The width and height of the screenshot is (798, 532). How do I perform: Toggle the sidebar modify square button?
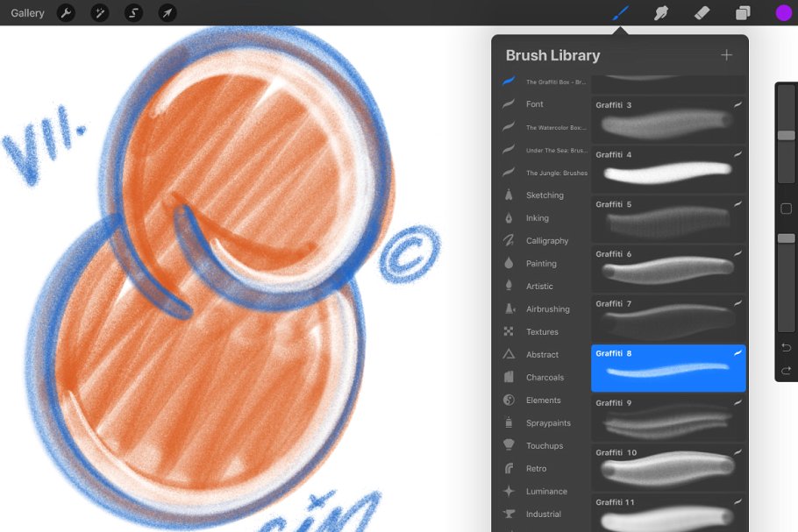tap(787, 209)
